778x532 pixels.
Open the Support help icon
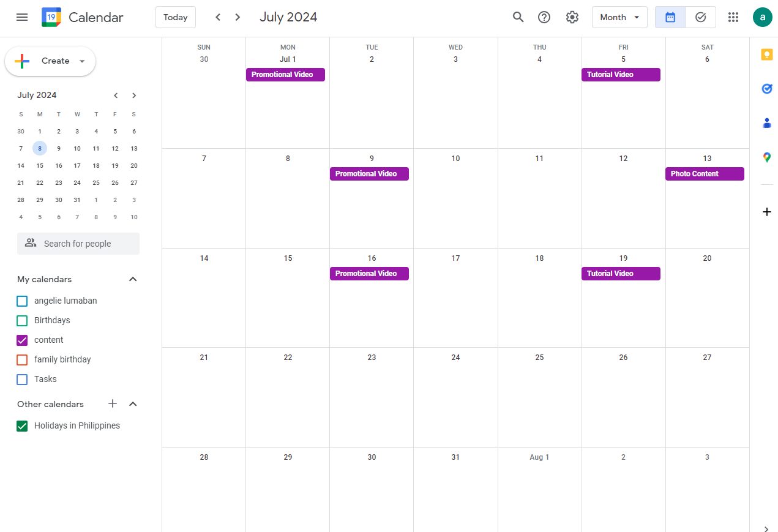coord(544,17)
